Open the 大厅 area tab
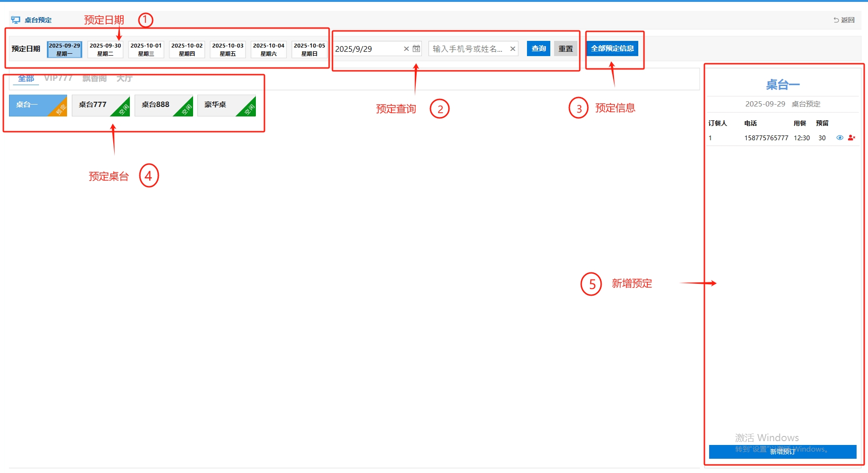This screenshot has height=473, width=868. [x=124, y=78]
